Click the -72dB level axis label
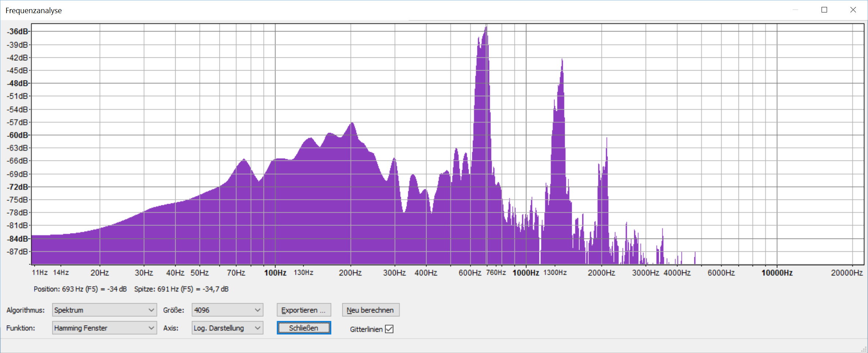Screen dimensions: 868x353 click(18, 187)
